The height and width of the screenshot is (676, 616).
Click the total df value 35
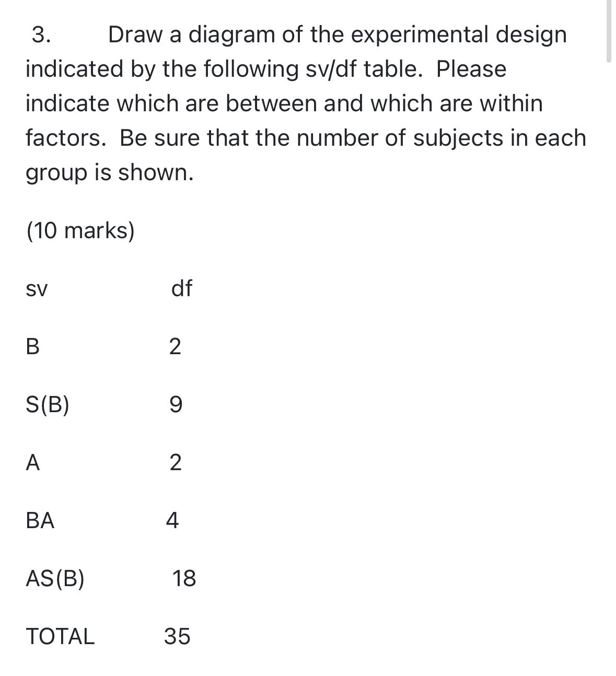(x=177, y=636)
